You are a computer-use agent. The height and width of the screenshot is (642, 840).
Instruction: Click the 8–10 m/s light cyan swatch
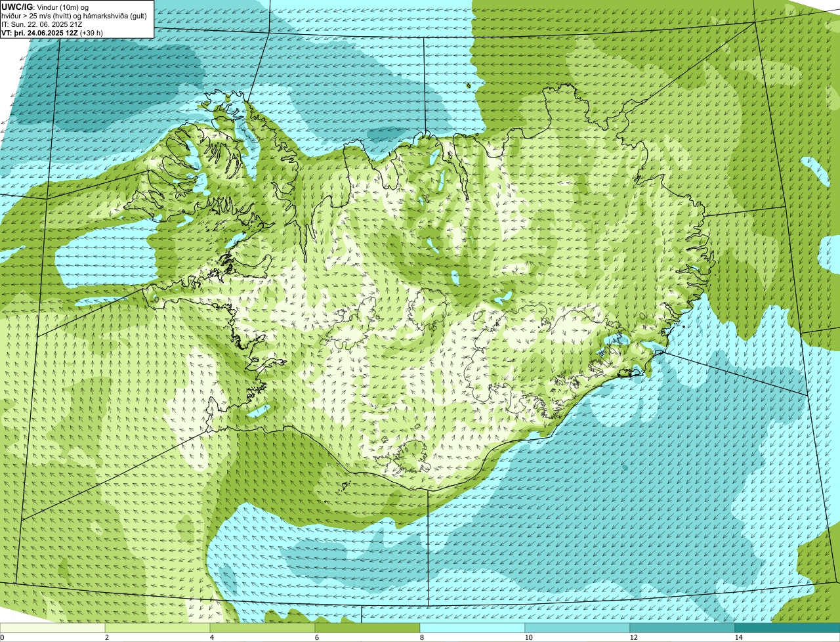472,628
